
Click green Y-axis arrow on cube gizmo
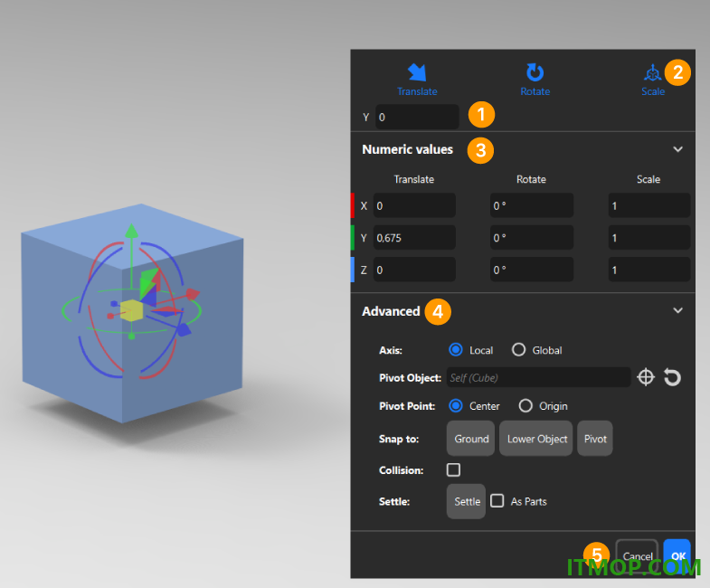click(x=131, y=231)
